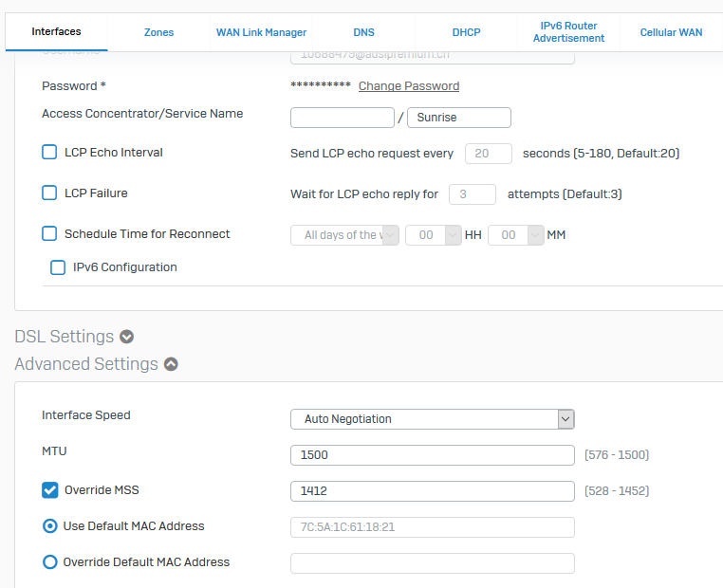Image resolution: width=723 pixels, height=588 pixels.
Task: Open the All days of the week dropdown
Action: [344, 235]
